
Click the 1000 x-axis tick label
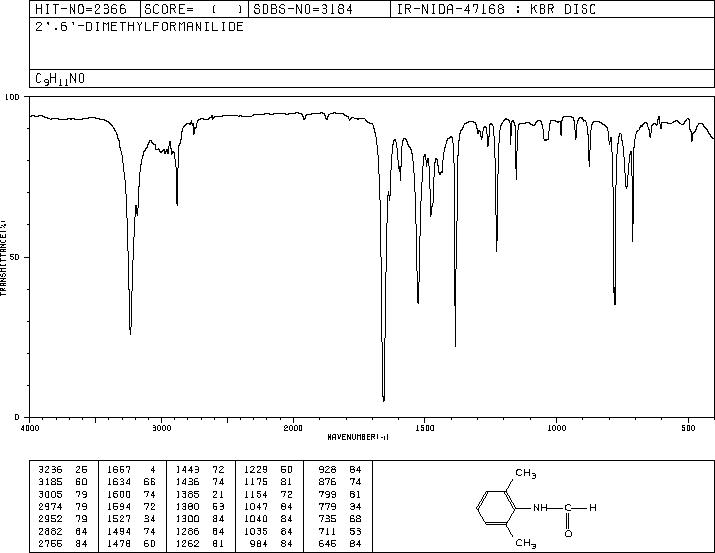coord(556,428)
